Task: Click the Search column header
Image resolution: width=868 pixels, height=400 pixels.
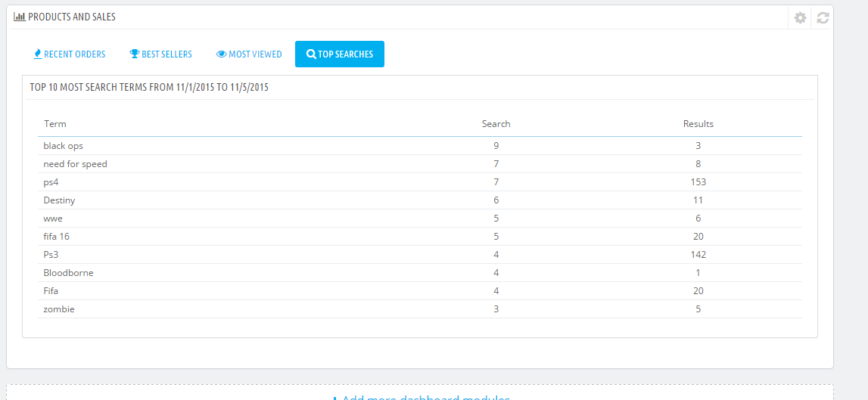Action: click(496, 124)
